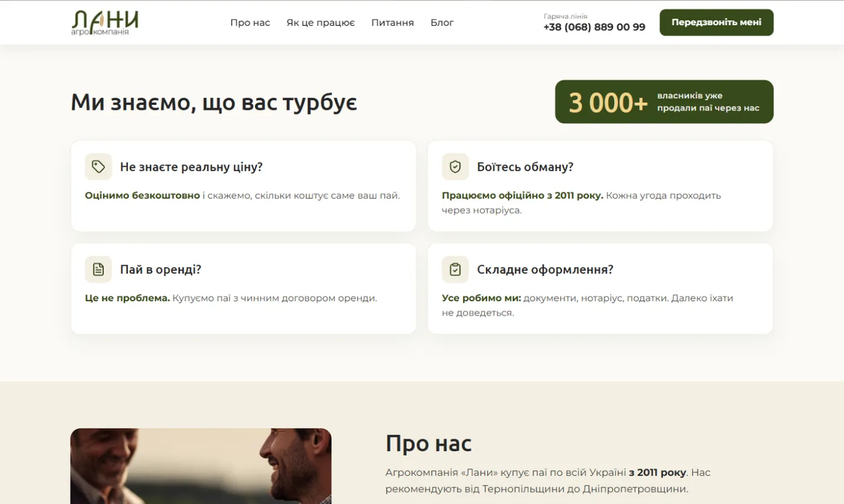Screen dimensions: 844x504
Task: Click the paragraph starting "Агрокомпанія «Лани» купує паї"
Action: pos(548,480)
